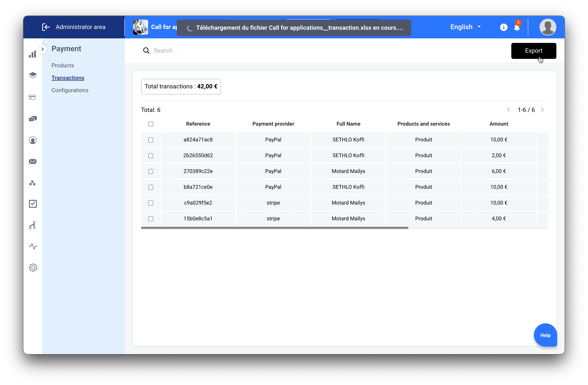Open the email messaging section
The image size is (588, 385).
[33, 161]
